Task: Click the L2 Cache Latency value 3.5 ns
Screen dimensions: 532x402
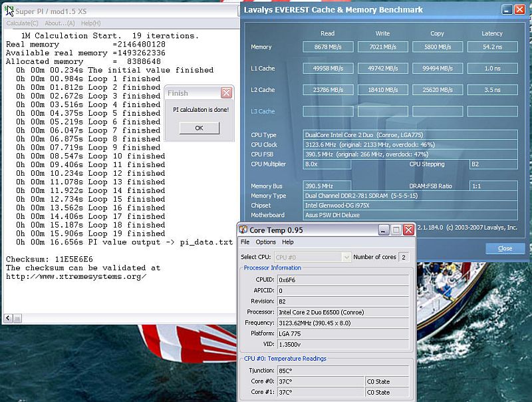Action: pyautogui.click(x=493, y=90)
